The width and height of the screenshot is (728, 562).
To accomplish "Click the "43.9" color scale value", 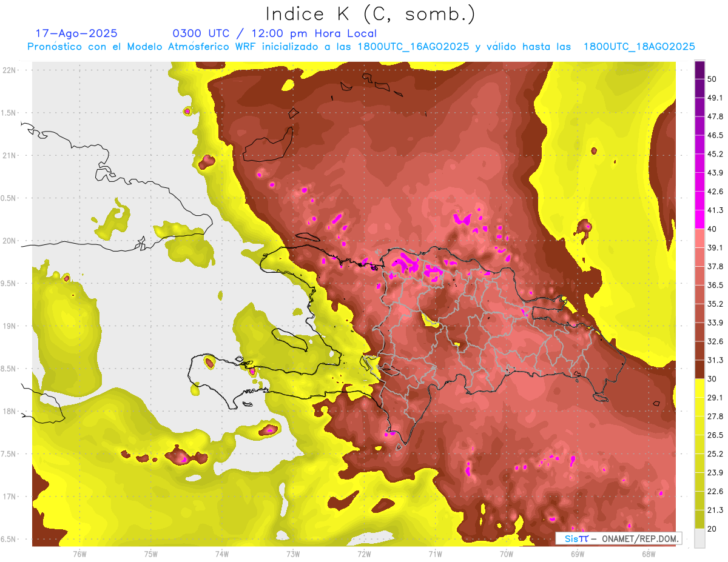I will (715, 173).
